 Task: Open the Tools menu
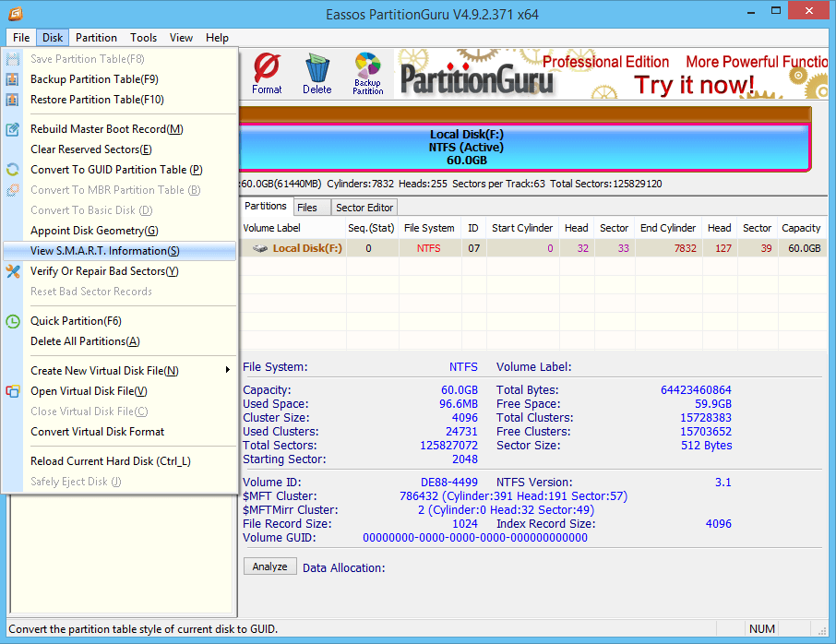tap(143, 38)
